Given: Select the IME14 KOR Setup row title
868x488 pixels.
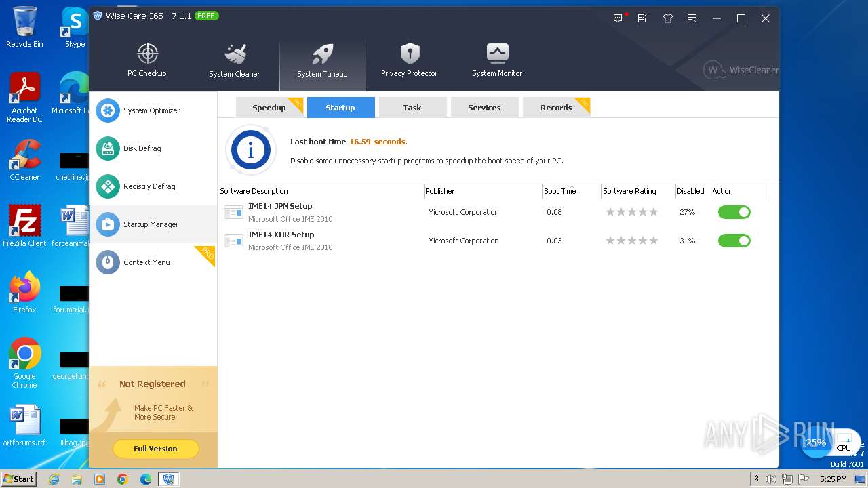Looking at the screenshot, I should click(x=281, y=235).
